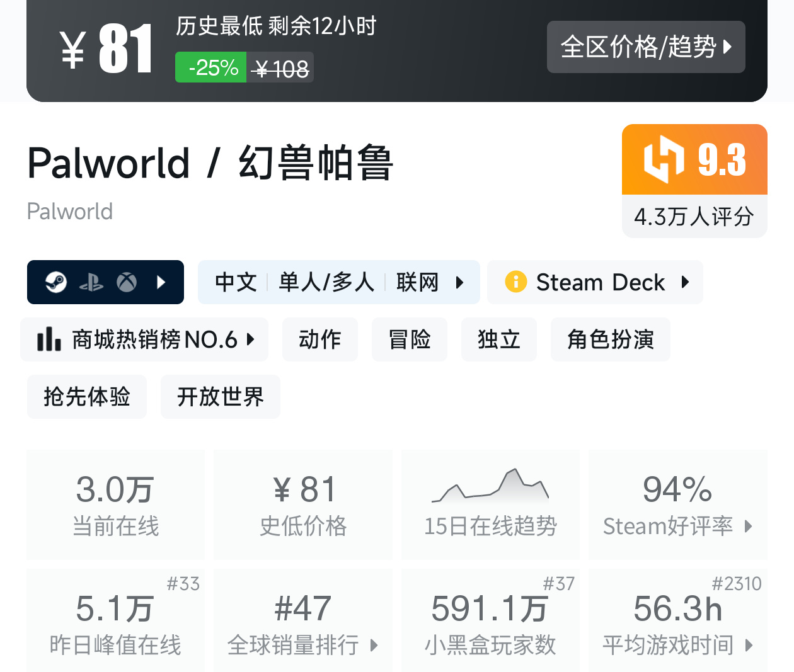Screen dimensions: 794x672
Task: Open the ¥81 史低价格 stat card
Action: (x=303, y=504)
